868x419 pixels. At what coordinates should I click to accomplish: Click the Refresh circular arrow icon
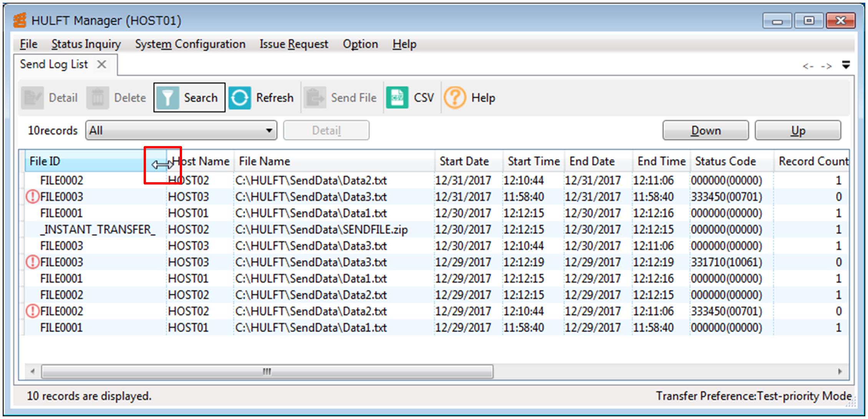240,98
